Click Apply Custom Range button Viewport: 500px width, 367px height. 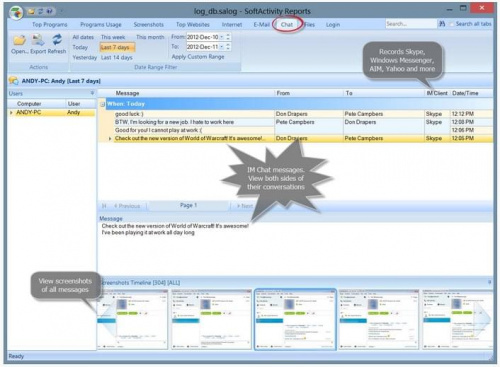[x=198, y=57]
